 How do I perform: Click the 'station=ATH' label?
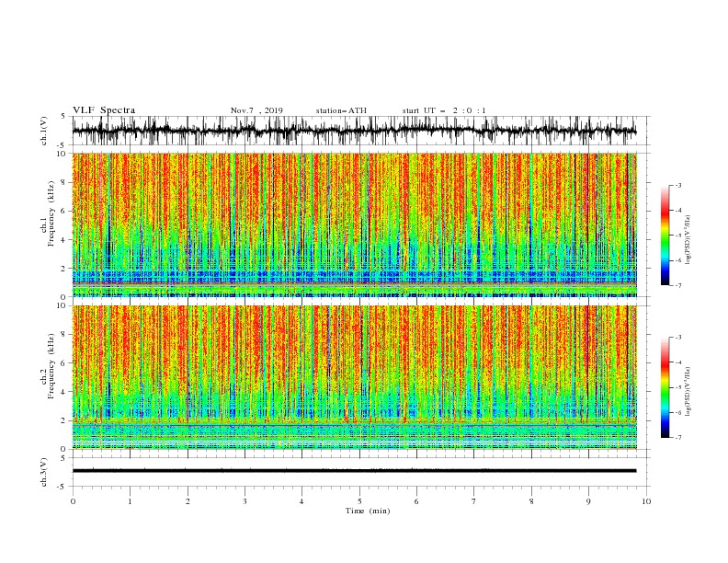click(341, 110)
